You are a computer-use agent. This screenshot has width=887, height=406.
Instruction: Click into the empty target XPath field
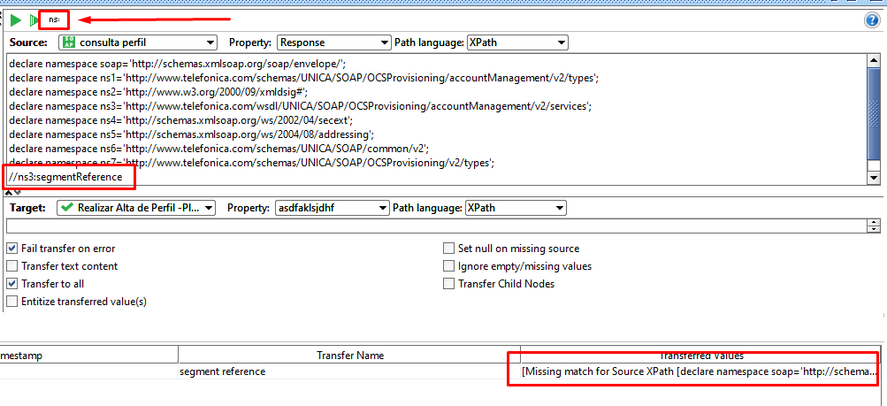pos(437,226)
